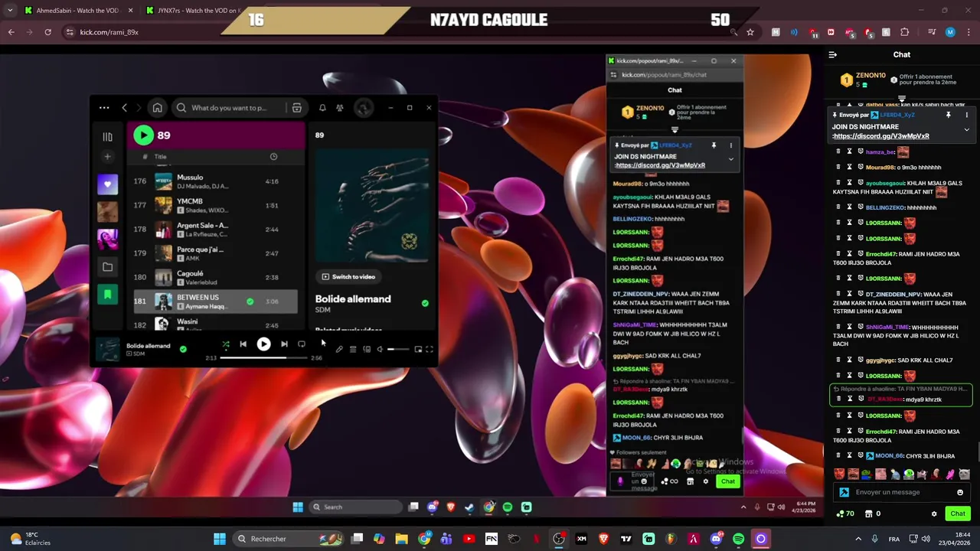Open pinned message three-dot options in Kick chat
This screenshot has height=551, width=980.
966,115
